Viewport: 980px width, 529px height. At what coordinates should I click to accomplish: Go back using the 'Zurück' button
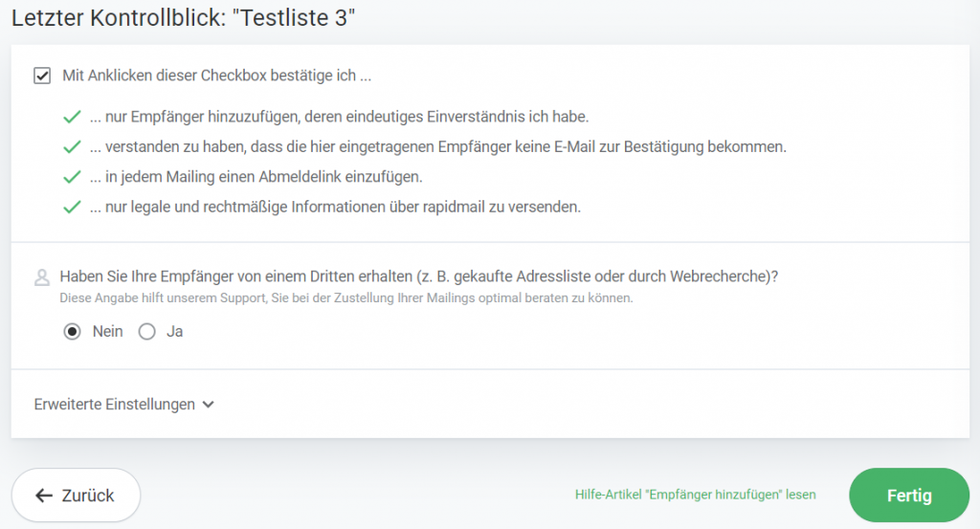click(76, 496)
